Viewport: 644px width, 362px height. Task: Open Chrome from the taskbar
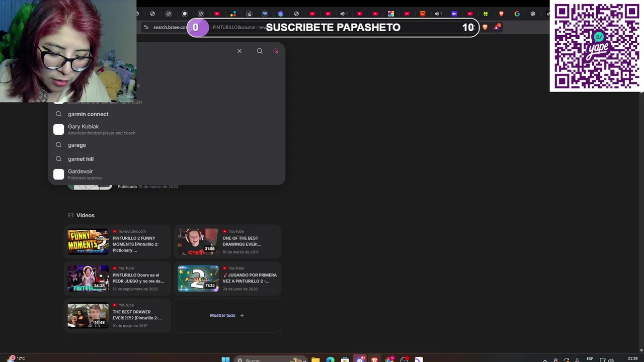(x=389, y=359)
